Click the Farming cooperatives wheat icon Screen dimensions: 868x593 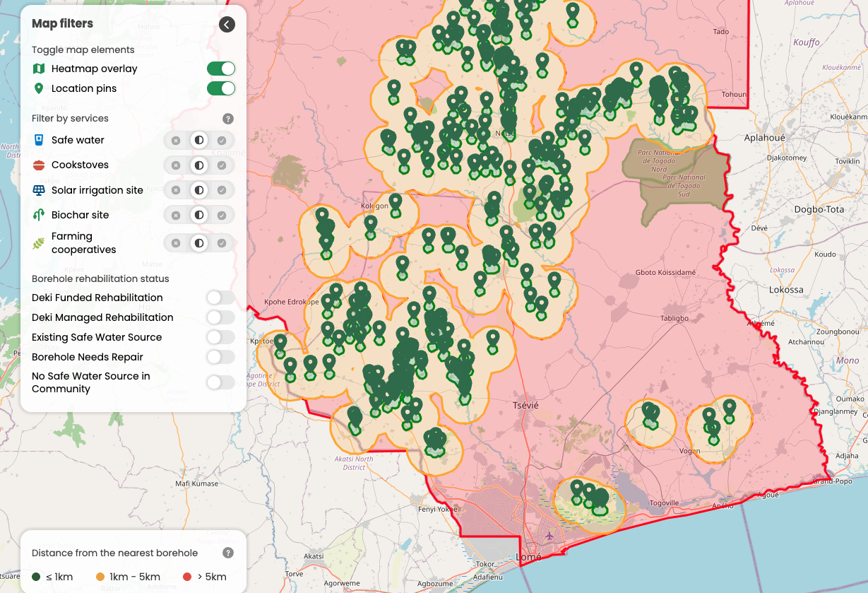(x=39, y=243)
